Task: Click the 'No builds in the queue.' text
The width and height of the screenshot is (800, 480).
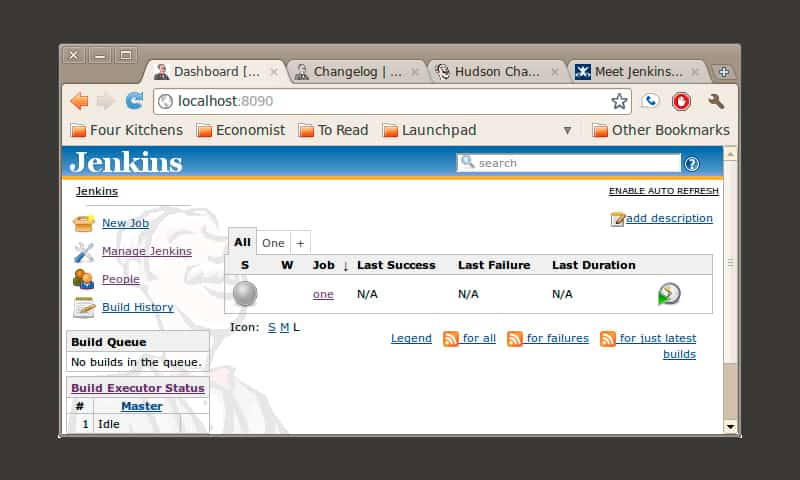Action: 137,362
